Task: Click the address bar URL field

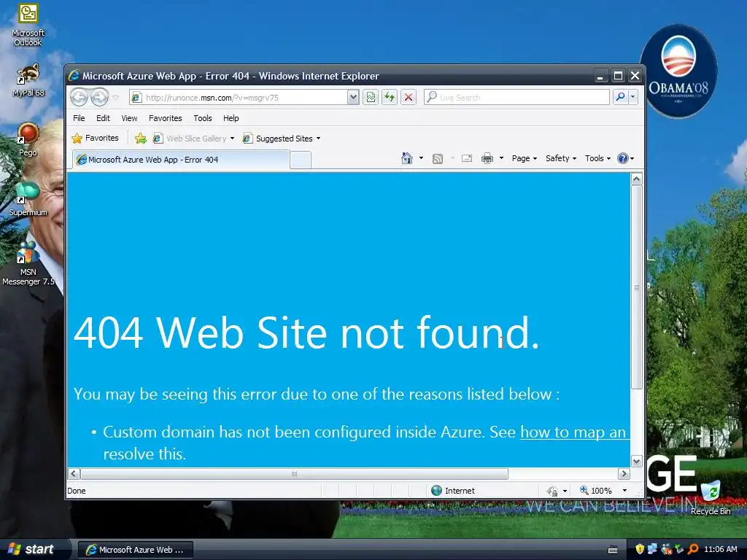Action: tap(239, 98)
